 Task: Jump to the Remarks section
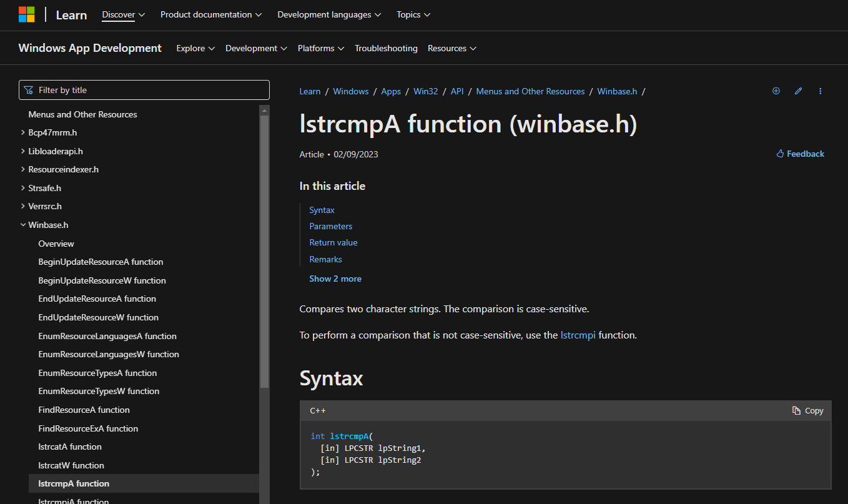click(x=325, y=259)
